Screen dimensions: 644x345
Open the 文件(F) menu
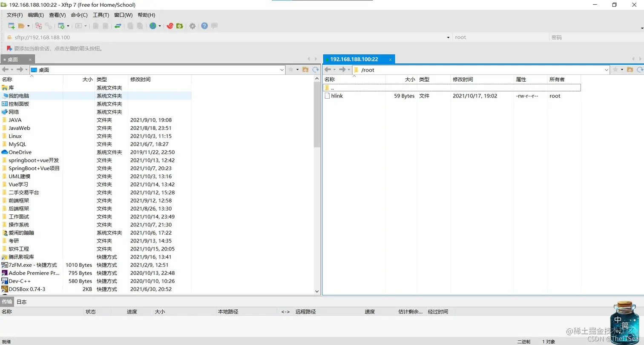[x=14, y=15]
